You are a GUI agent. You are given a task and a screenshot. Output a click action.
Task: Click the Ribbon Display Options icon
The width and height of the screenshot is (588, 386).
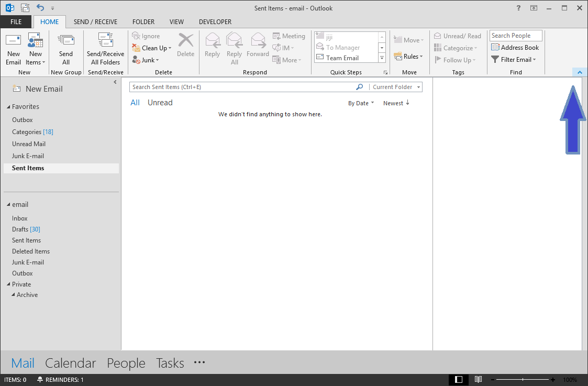click(534, 8)
